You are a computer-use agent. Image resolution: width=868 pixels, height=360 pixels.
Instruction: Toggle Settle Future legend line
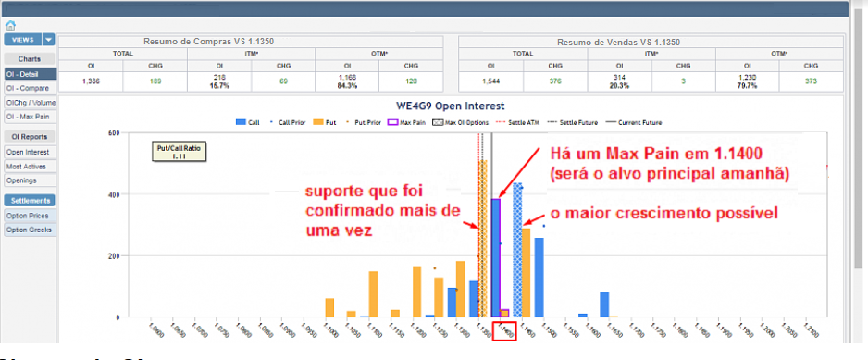(573, 122)
